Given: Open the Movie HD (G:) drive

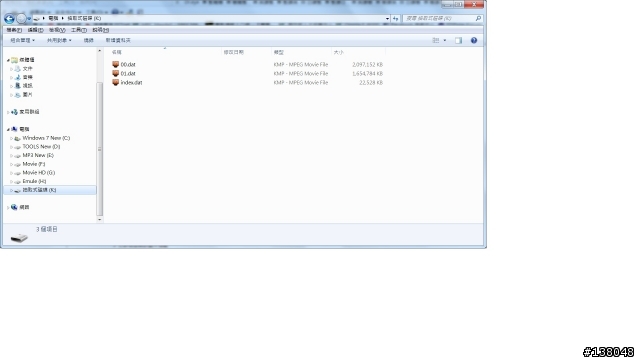Looking at the screenshot, I should coord(39,173).
